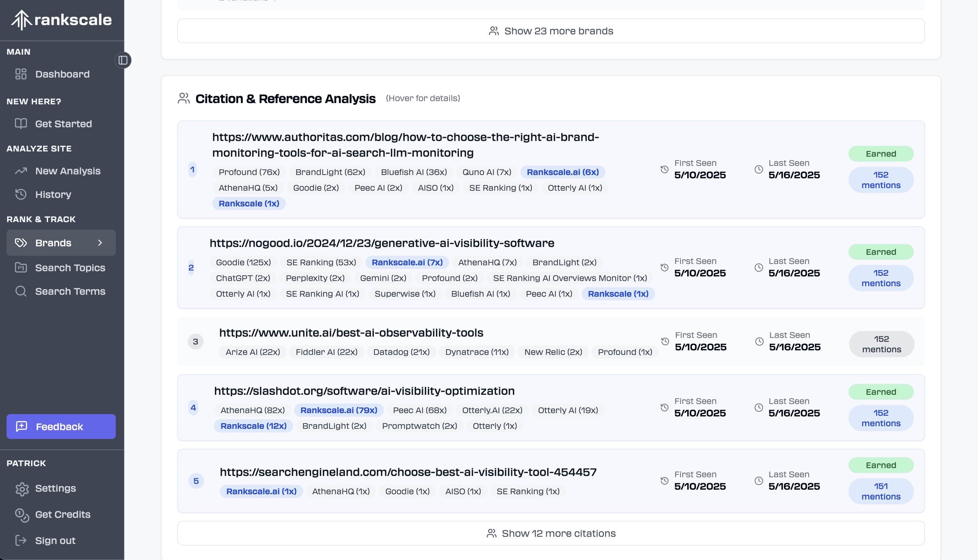Click the New Analysis trend icon
This screenshot has width=978, height=560.
click(x=21, y=171)
